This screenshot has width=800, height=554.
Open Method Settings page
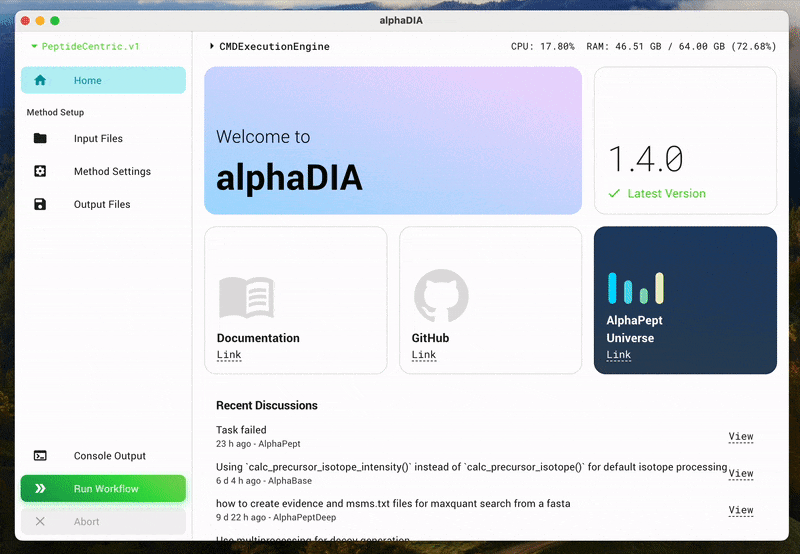(x=103, y=171)
